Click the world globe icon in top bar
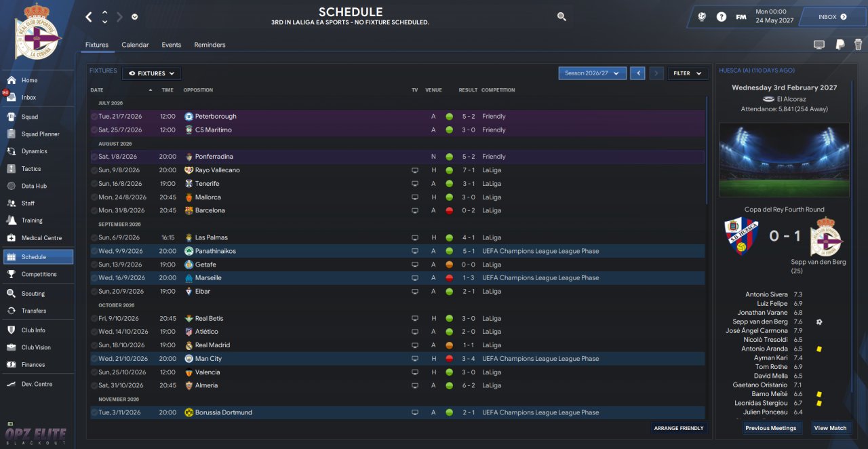 [x=702, y=17]
